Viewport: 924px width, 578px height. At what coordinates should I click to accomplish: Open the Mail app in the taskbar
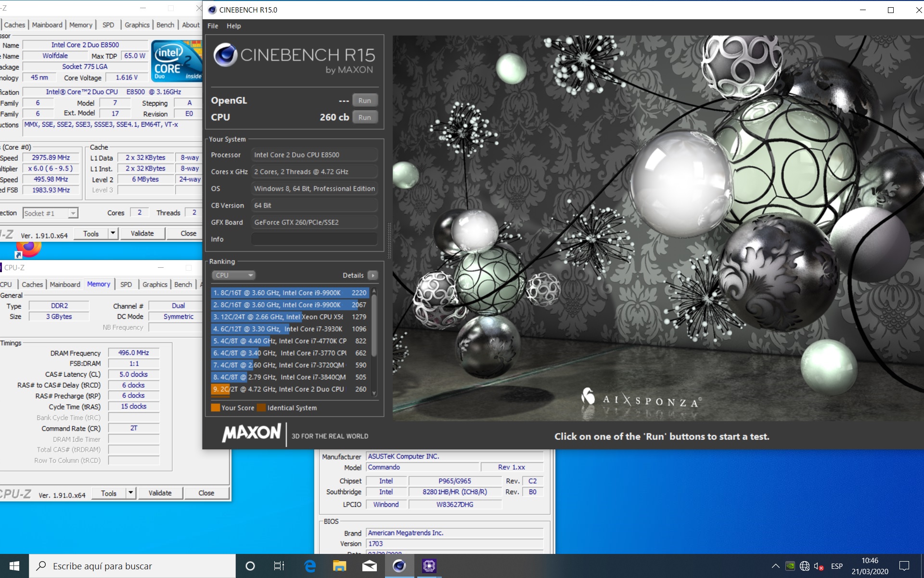pyautogui.click(x=369, y=566)
